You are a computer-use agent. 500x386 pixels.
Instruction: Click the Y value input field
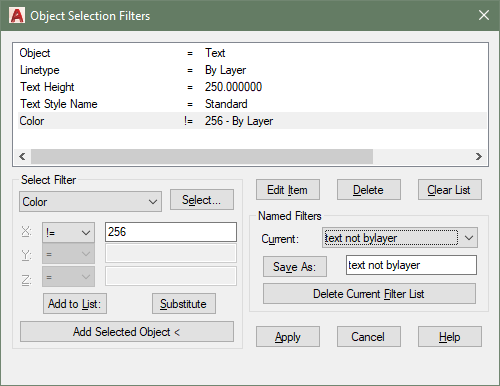[x=171, y=254]
